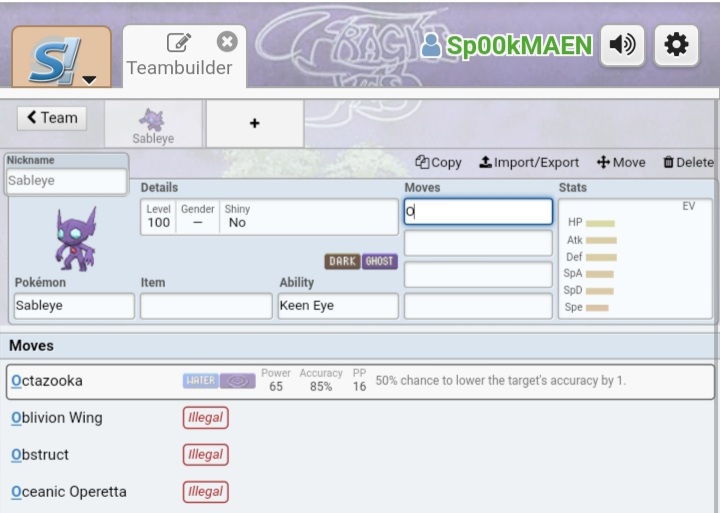The image size is (720, 513).
Task: Close the Teambuilder tab
Action: (227, 42)
